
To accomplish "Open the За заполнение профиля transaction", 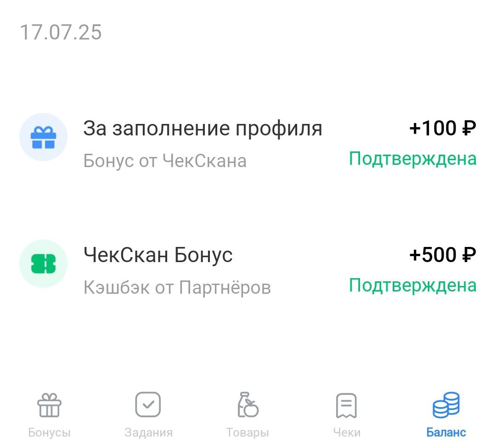I will pos(203,129).
